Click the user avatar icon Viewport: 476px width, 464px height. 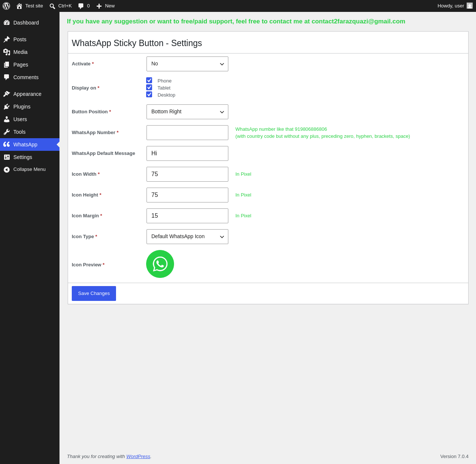click(470, 6)
